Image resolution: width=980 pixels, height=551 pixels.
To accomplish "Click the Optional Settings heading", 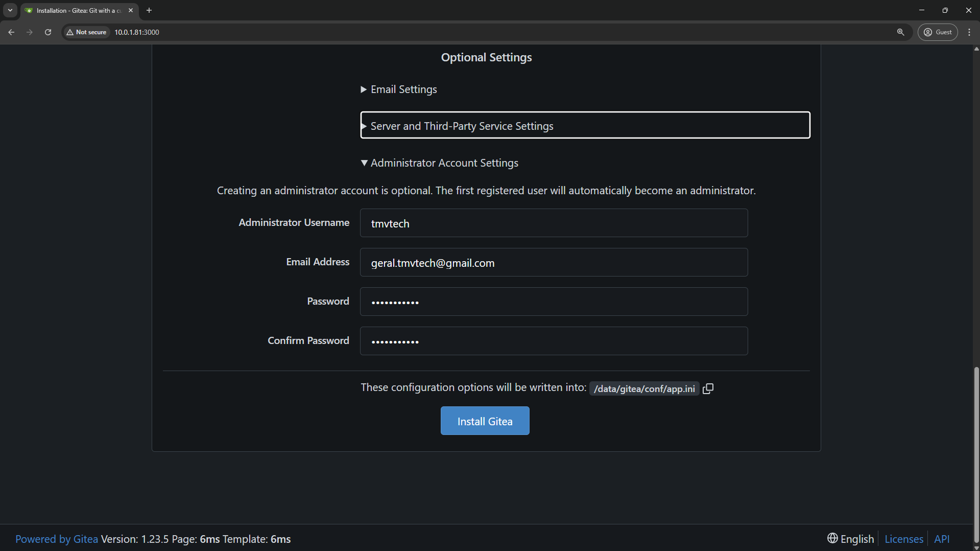I will click(486, 57).
